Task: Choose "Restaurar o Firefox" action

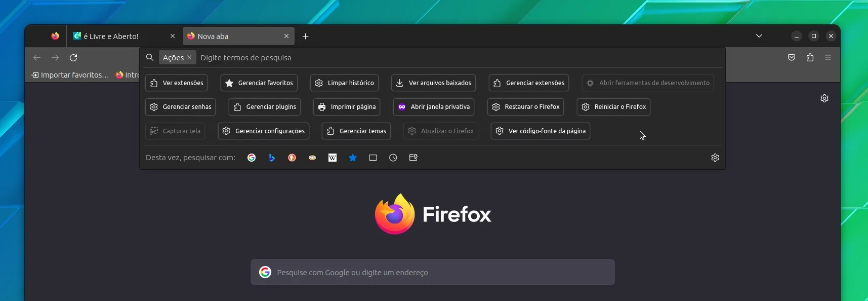Action: 525,107
